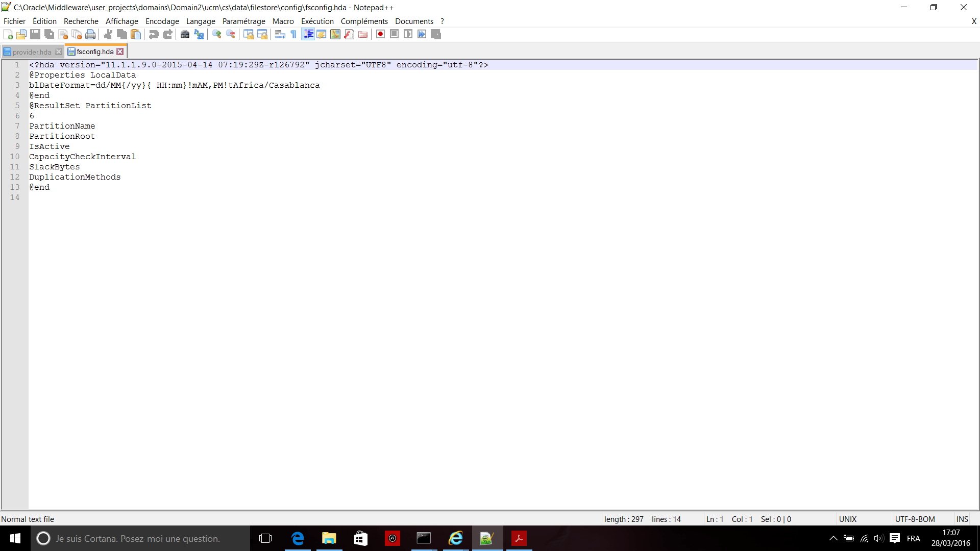Click the Paste clipboard icon
The height and width of the screenshot is (551, 980).
(x=136, y=34)
